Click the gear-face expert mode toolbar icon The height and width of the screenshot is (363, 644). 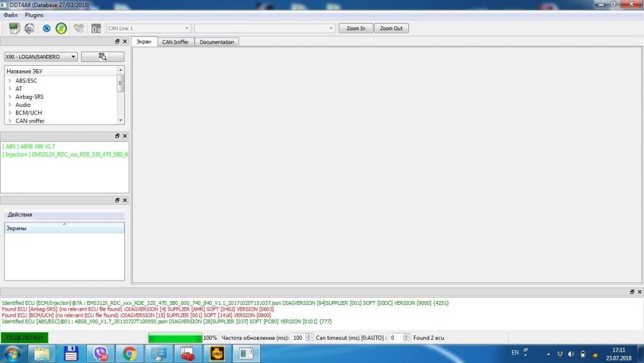[30, 28]
